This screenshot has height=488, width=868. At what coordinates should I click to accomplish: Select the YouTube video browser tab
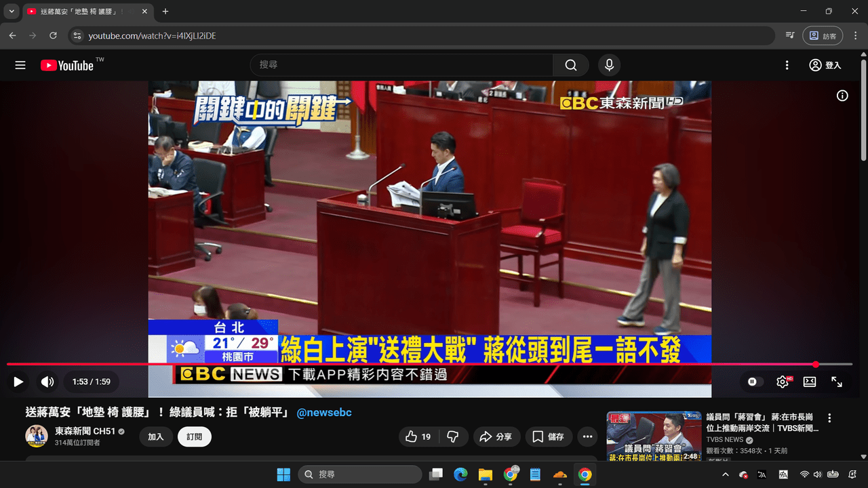87,12
